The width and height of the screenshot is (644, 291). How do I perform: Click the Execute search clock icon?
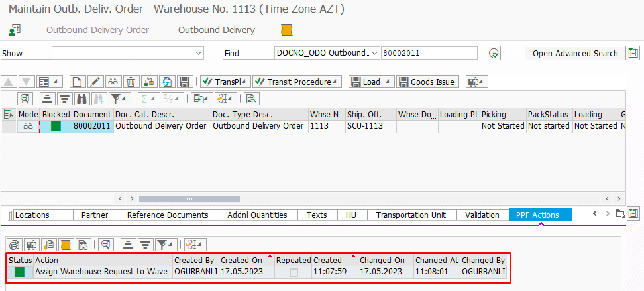pos(494,53)
